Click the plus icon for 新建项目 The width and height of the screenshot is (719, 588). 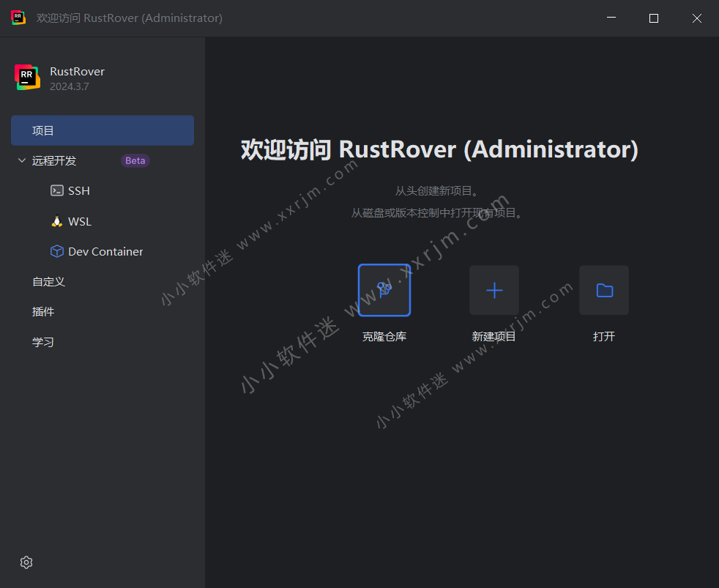click(494, 290)
